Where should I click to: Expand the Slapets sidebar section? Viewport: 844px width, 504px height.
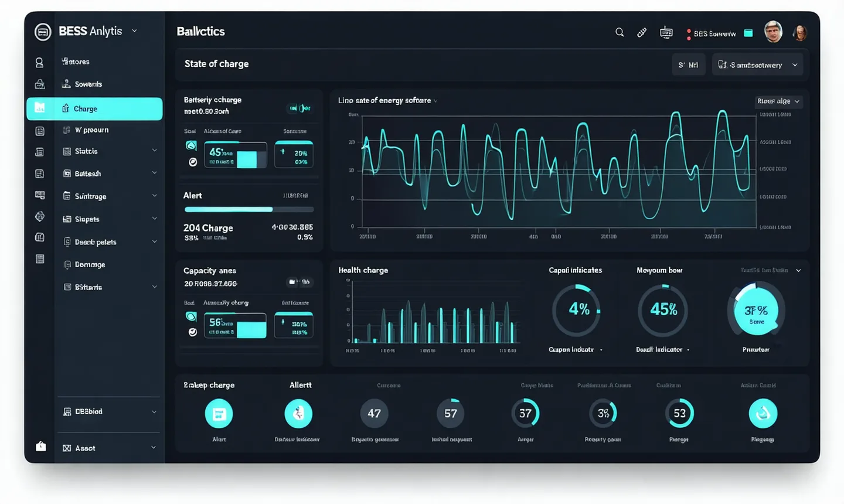click(154, 219)
